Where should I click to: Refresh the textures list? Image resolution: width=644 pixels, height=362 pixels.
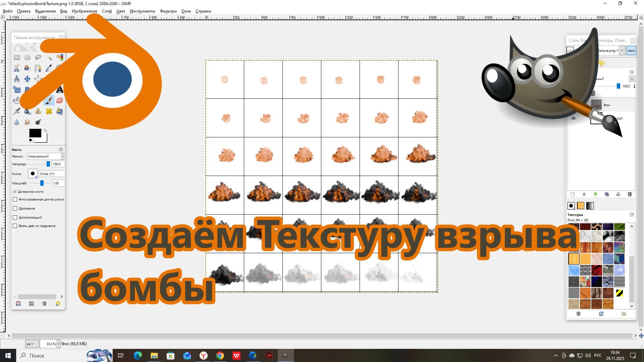coord(601,314)
